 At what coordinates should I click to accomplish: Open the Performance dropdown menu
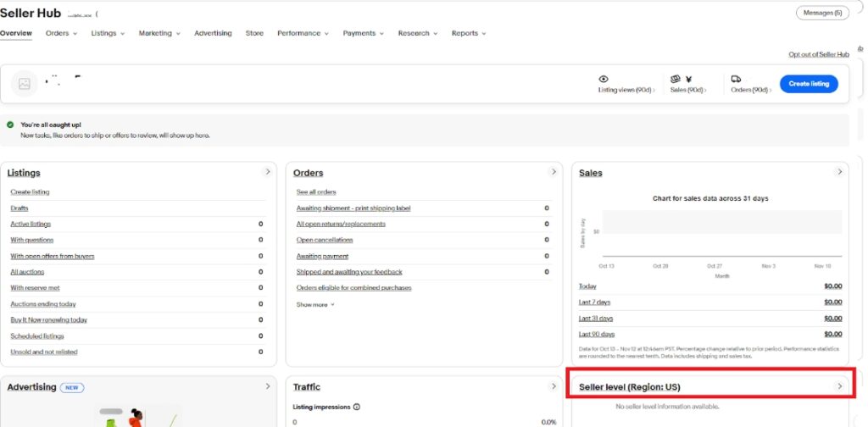(303, 33)
